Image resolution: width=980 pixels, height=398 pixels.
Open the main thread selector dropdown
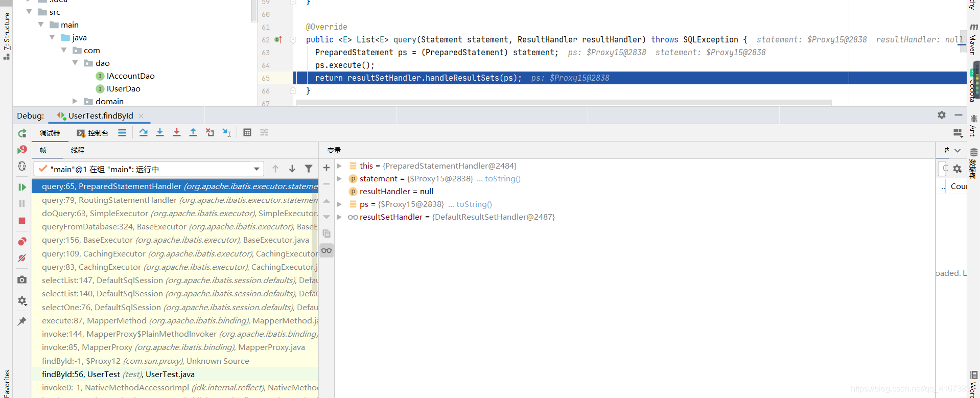coord(149,169)
